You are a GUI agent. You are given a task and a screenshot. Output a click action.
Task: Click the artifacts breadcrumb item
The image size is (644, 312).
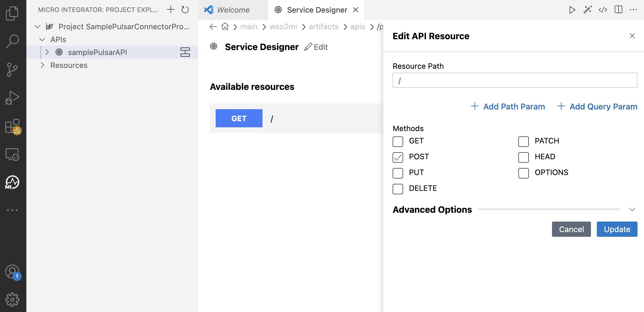click(323, 27)
